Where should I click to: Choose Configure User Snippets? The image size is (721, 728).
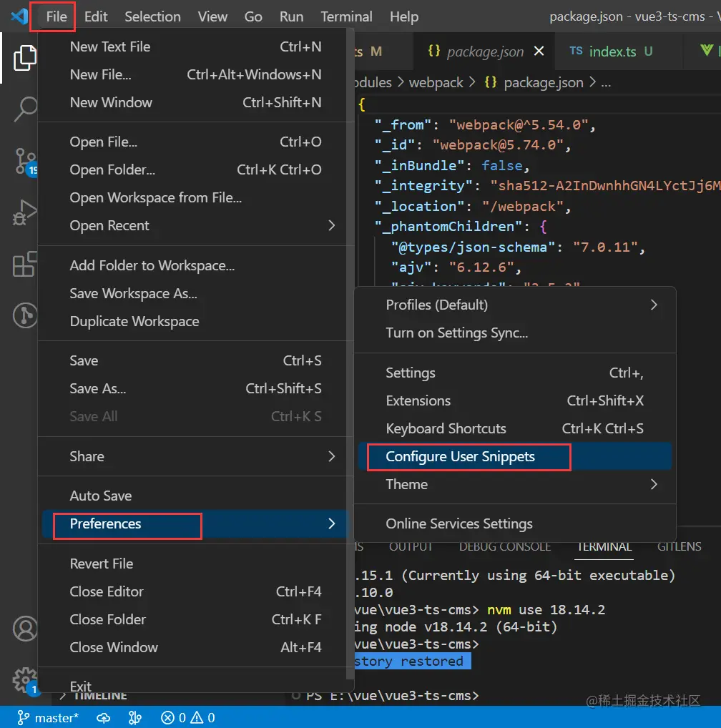coord(515,456)
